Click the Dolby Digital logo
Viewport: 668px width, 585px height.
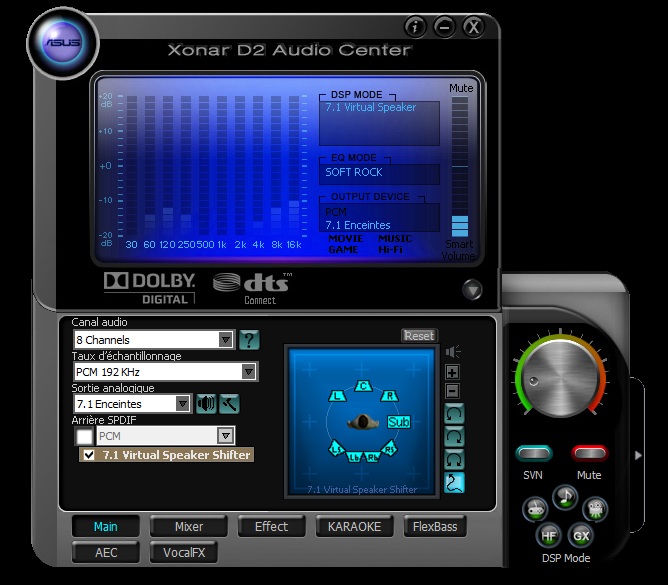click(150, 288)
